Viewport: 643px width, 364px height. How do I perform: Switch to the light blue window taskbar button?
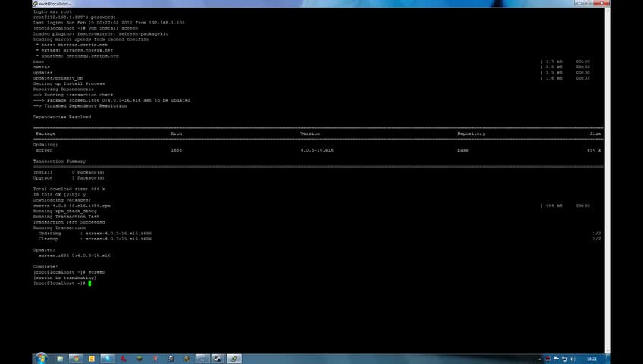(108, 359)
